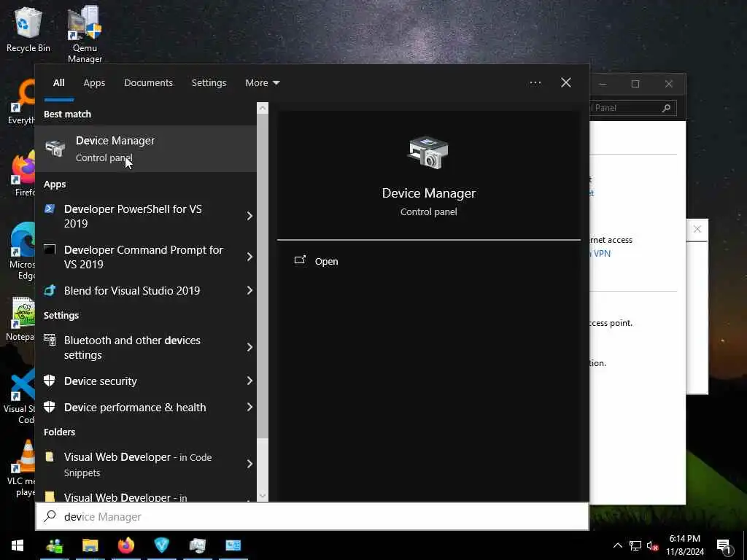The width and height of the screenshot is (747, 560).
Task: Open File Explorer from the taskbar
Action: 90,545
